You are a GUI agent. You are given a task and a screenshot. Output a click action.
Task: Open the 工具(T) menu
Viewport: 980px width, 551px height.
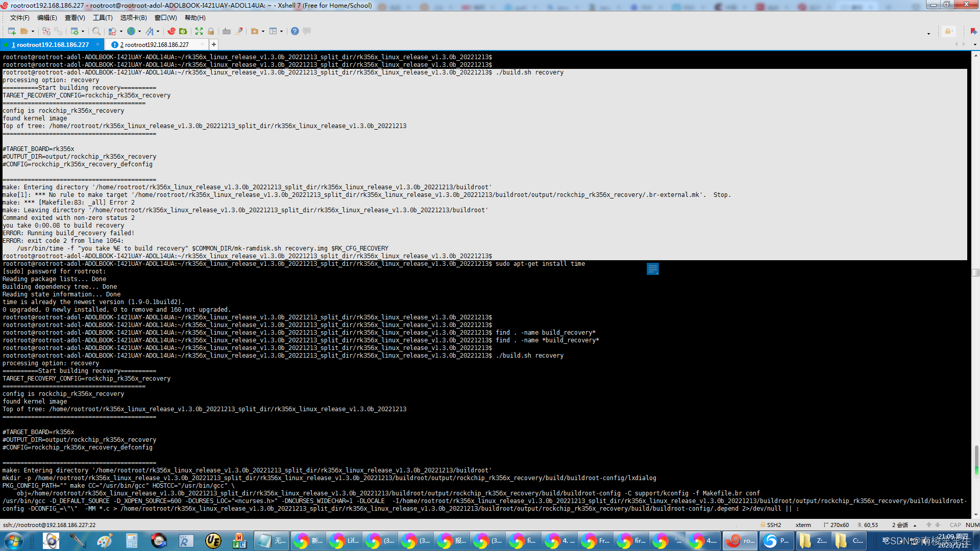coord(102,18)
